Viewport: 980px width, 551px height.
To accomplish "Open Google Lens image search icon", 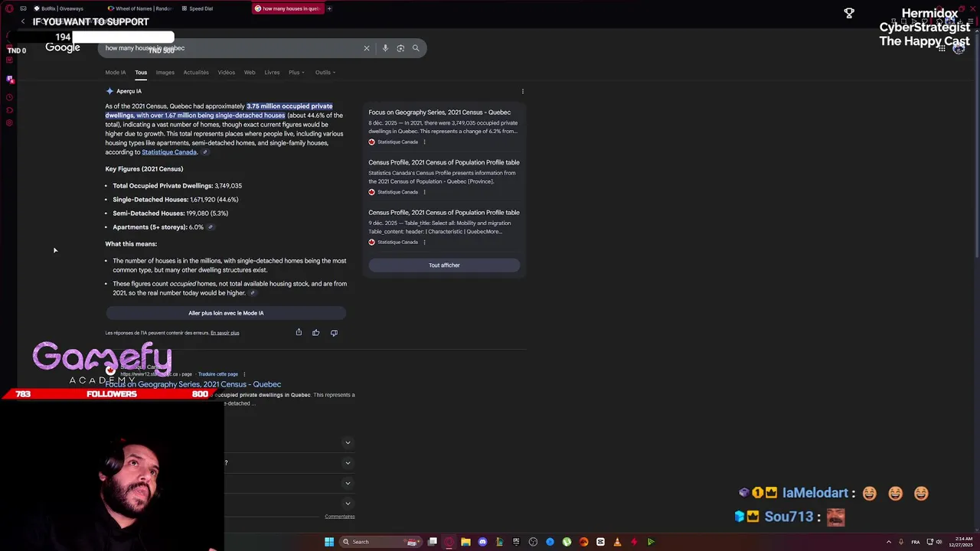I will pyautogui.click(x=400, y=48).
